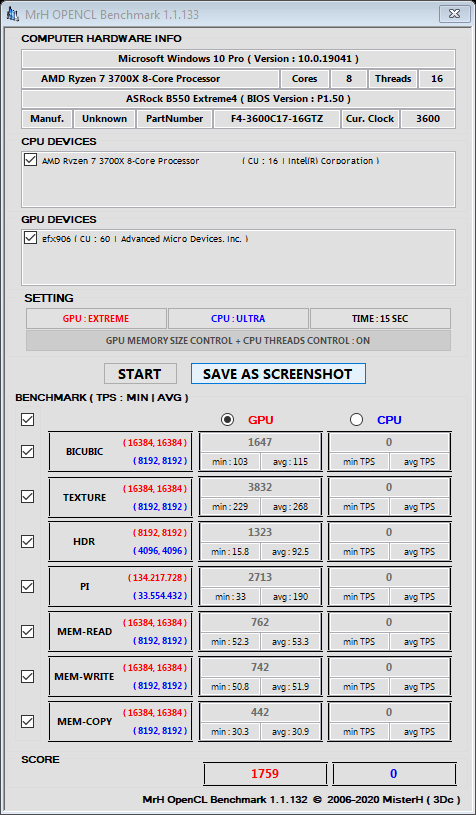This screenshot has height=815, width=476.
Task: Toggle the AMD Ryzen 7 3700X CPU device checkbox
Action: point(30,160)
